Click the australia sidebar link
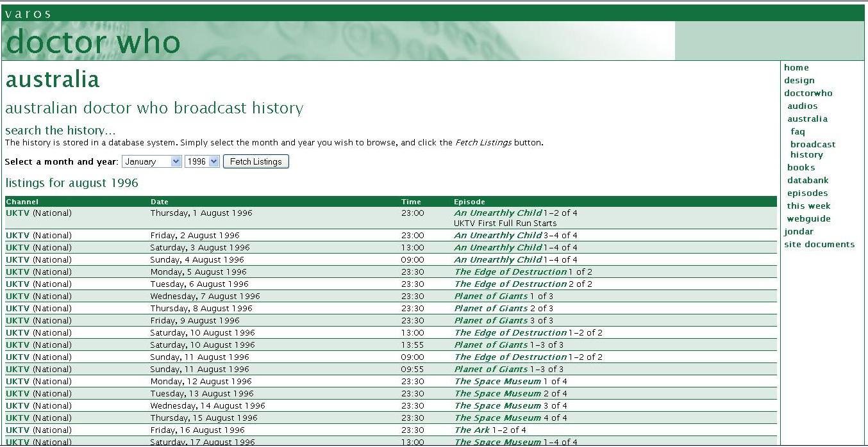This screenshot has height=447, width=868. click(807, 118)
